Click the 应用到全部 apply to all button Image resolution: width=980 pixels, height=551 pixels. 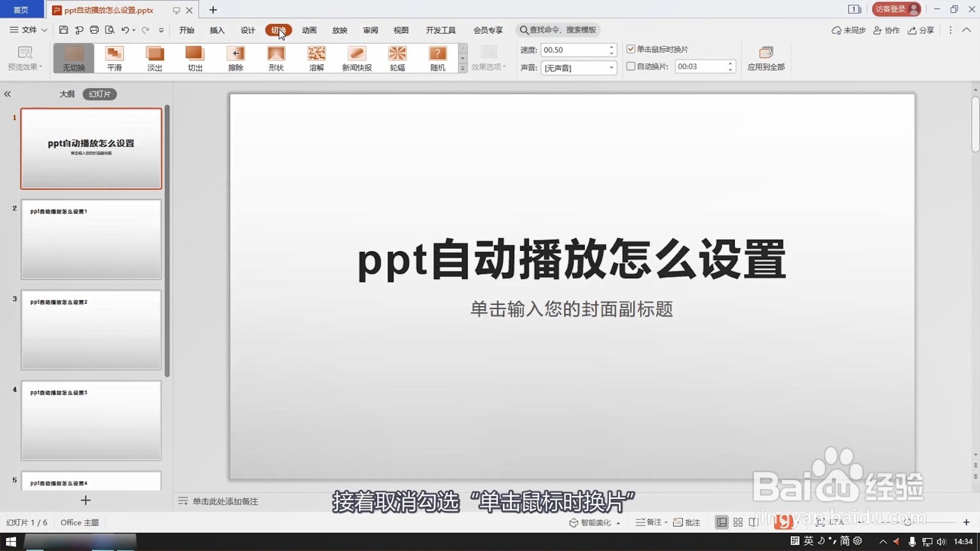coord(766,58)
